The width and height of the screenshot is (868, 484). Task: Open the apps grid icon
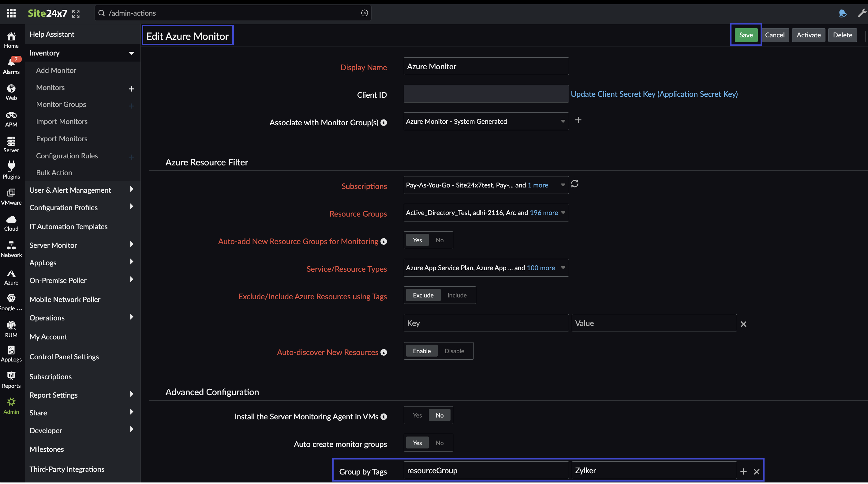[x=11, y=13]
